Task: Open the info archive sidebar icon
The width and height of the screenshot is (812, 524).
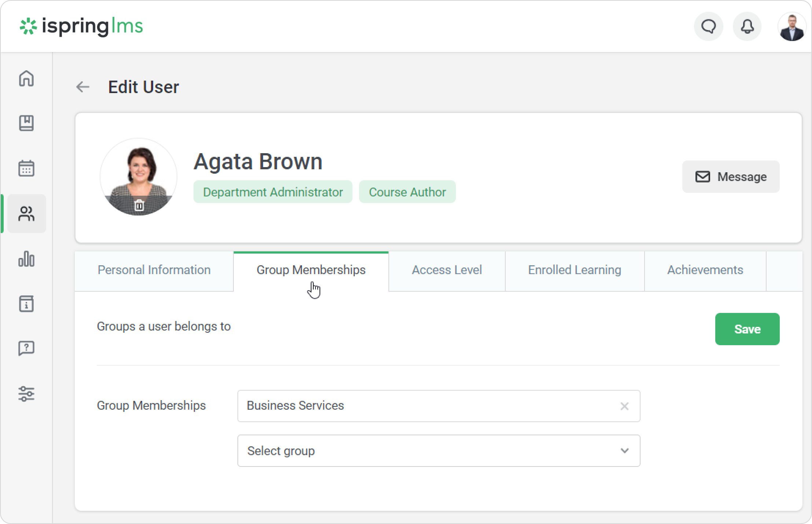Action: [x=26, y=304]
